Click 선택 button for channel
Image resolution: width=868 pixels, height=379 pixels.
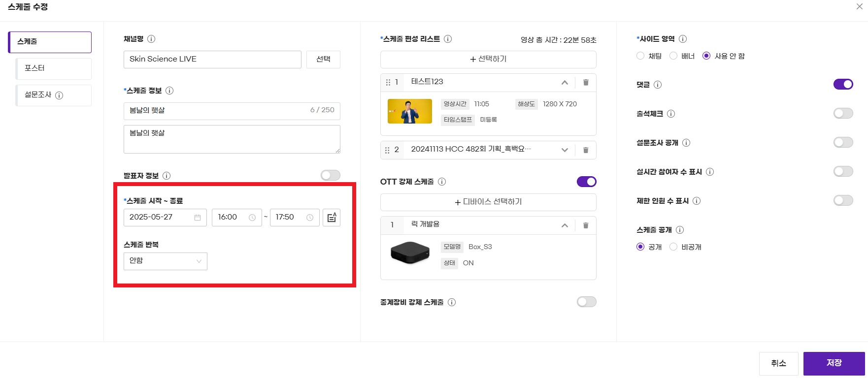tap(323, 59)
